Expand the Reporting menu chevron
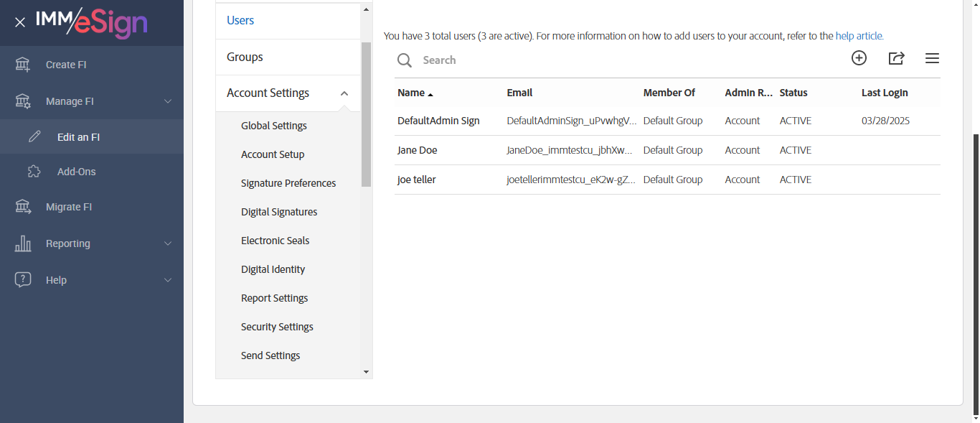 [168, 243]
